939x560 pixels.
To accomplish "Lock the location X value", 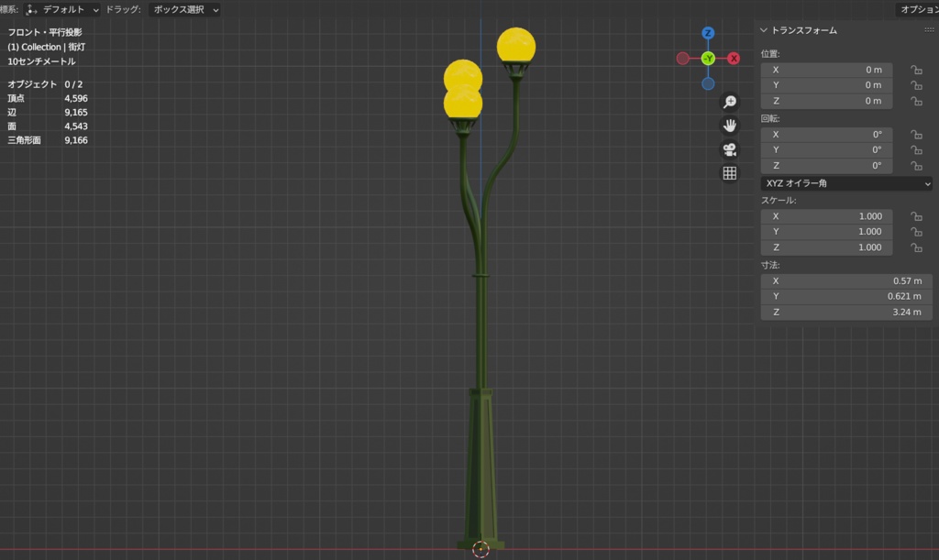I will [916, 70].
